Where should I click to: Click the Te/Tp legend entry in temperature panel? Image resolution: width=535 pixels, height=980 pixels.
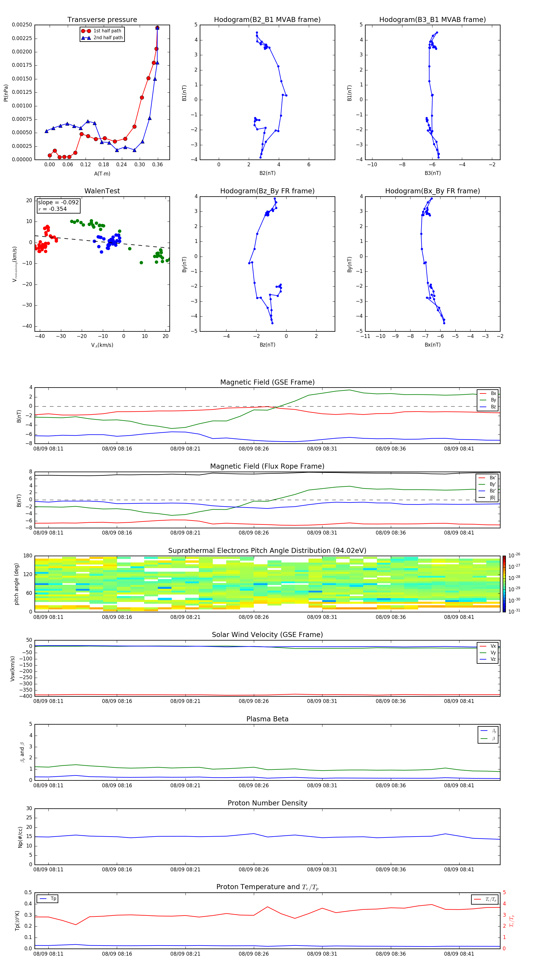[485, 899]
